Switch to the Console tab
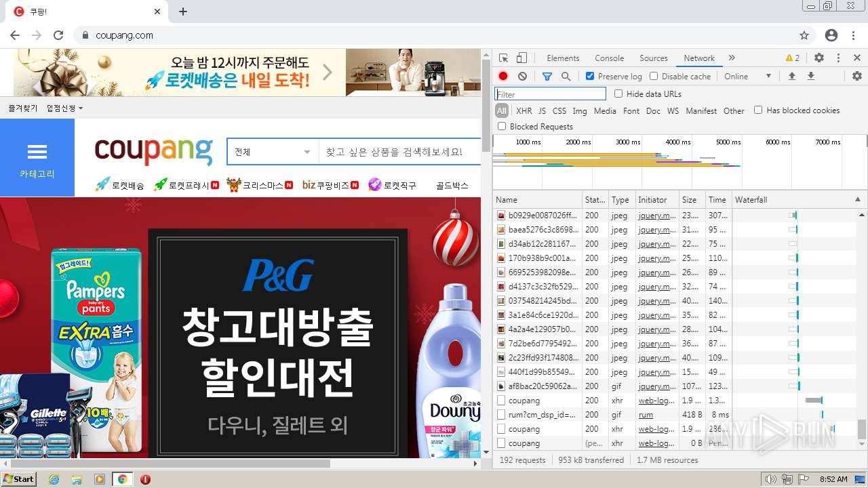The image size is (868, 488). pyautogui.click(x=609, y=58)
